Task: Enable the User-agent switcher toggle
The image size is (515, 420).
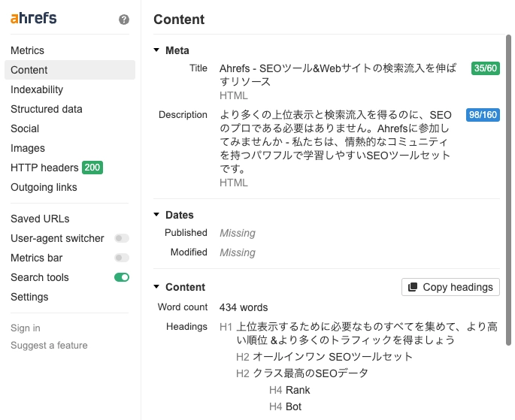Action: (122, 238)
